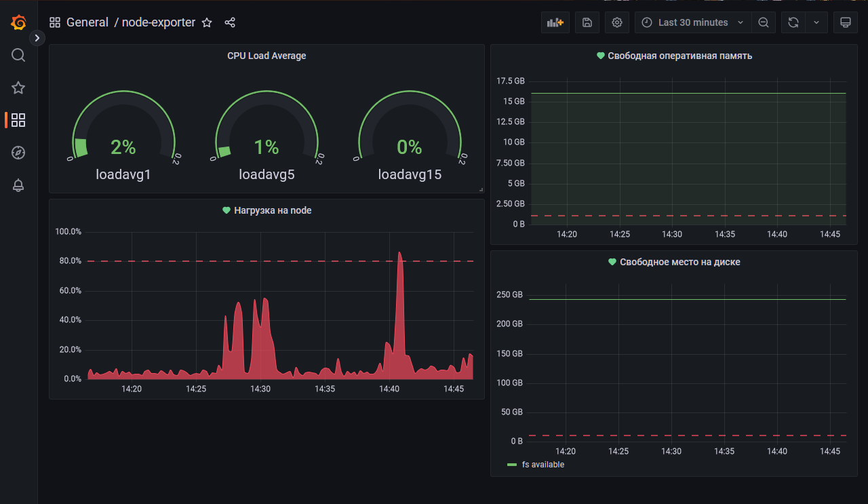Toggle TV cycle view mode
Image resolution: width=868 pixels, height=504 pixels.
click(x=846, y=22)
